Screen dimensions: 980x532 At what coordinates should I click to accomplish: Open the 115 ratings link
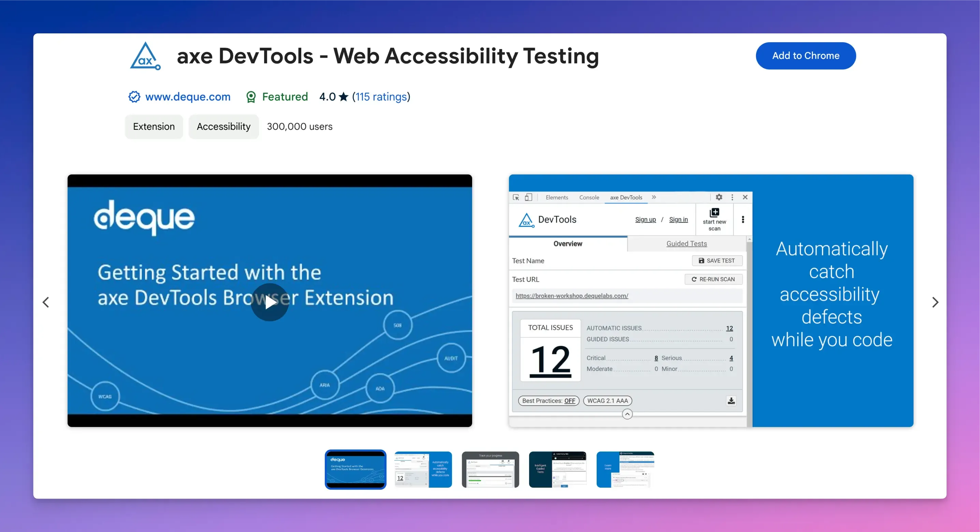coord(381,96)
